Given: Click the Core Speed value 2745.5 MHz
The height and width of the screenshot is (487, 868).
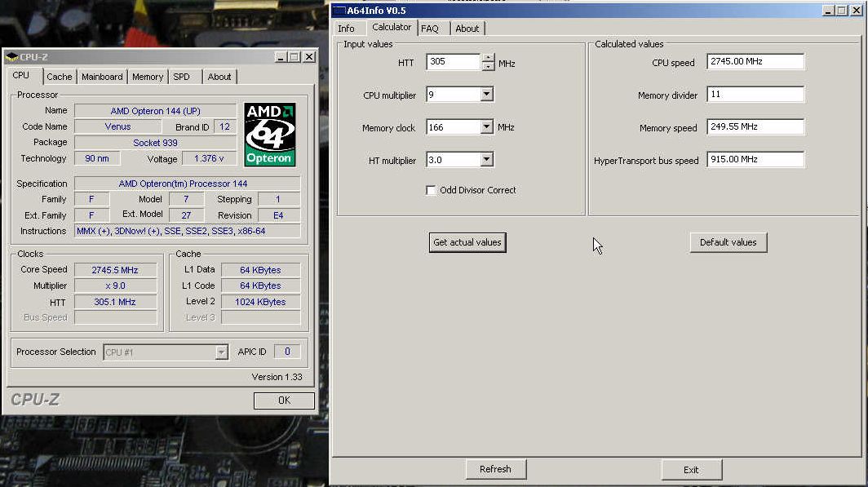Looking at the screenshot, I should point(115,270).
